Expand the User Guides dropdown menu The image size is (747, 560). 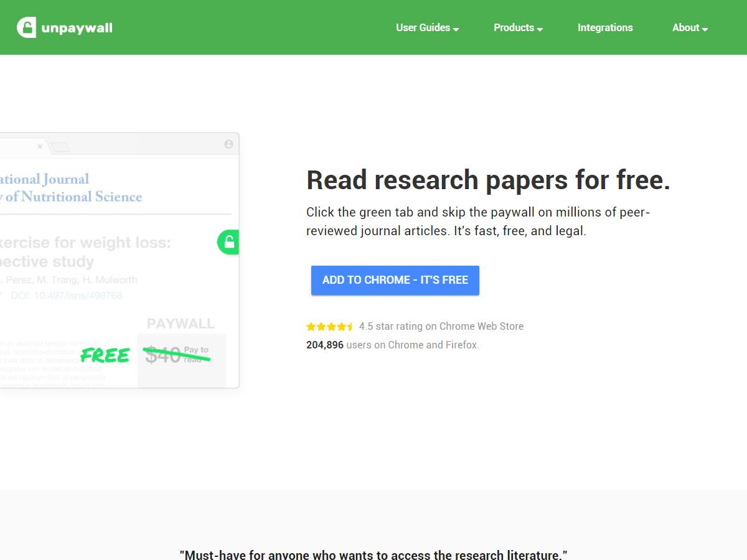[x=427, y=28]
